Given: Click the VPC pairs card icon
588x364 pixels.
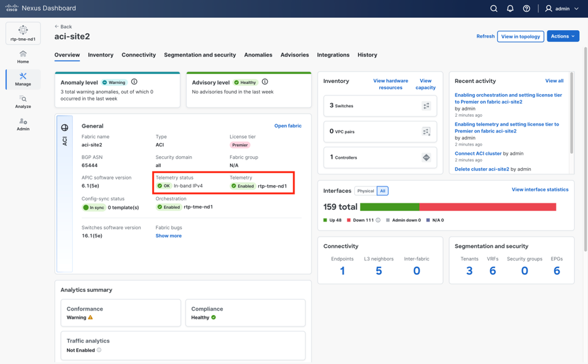Looking at the screenshot, I should [427, 131].
